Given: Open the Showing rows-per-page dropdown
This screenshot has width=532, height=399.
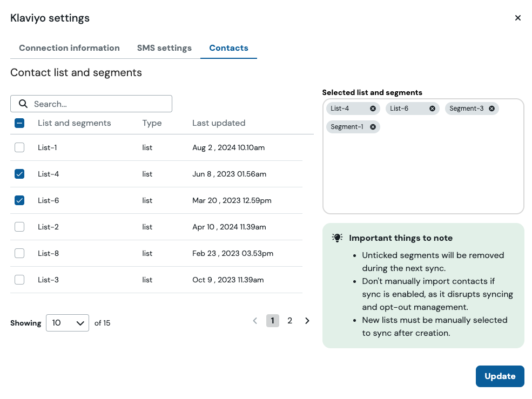Looking at the screenshot, I should pos(68,323).
